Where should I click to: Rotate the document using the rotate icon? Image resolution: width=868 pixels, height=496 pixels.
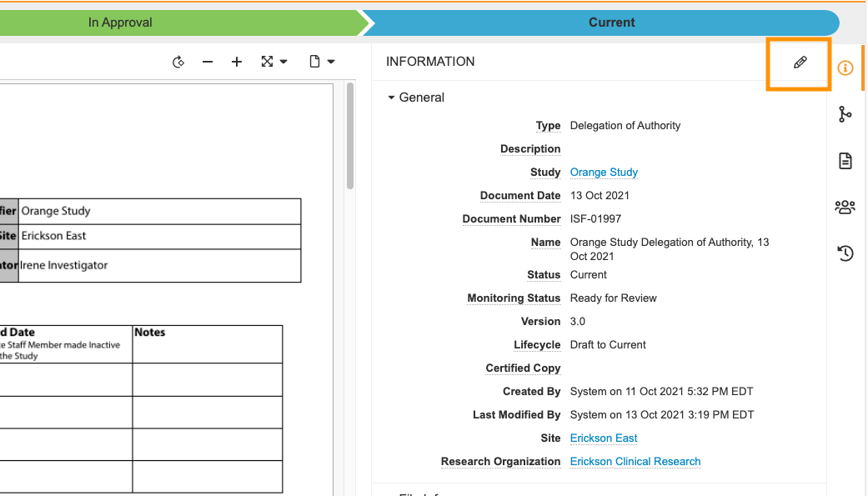pyautogui.click(x=178, y=62)
